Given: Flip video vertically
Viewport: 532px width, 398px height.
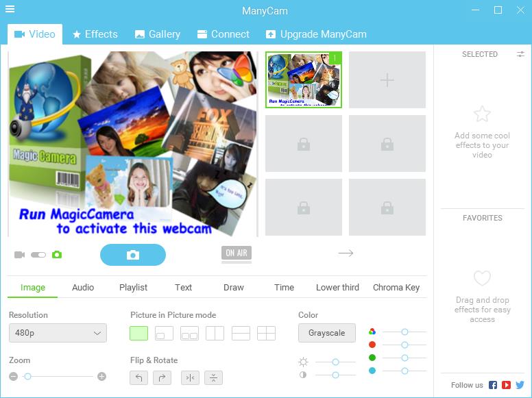Looking at the screenshot, I should 214,377.
